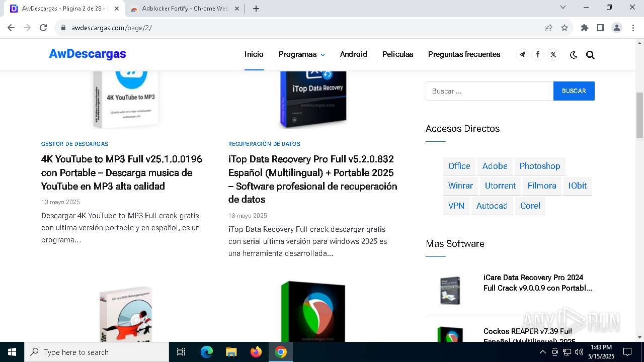Show hidden system tray icons
644x362 pixels.
pyautogui.click(x=543, y=352)
